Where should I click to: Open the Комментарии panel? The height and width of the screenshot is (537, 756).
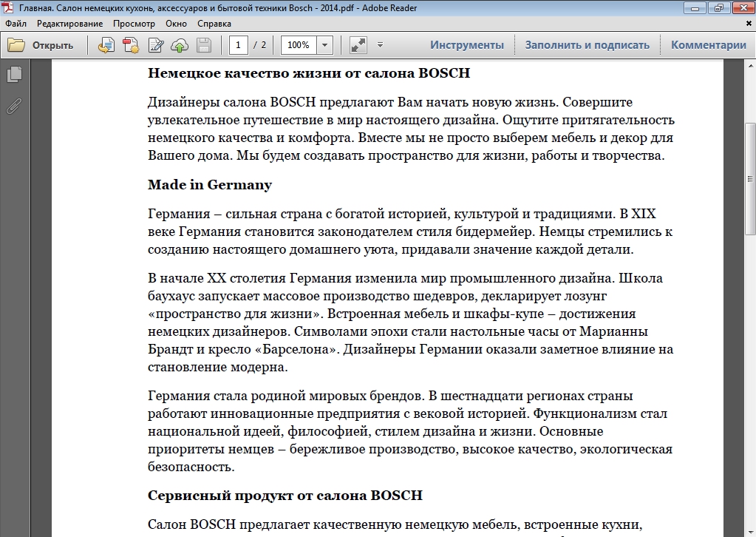point(709,45)
